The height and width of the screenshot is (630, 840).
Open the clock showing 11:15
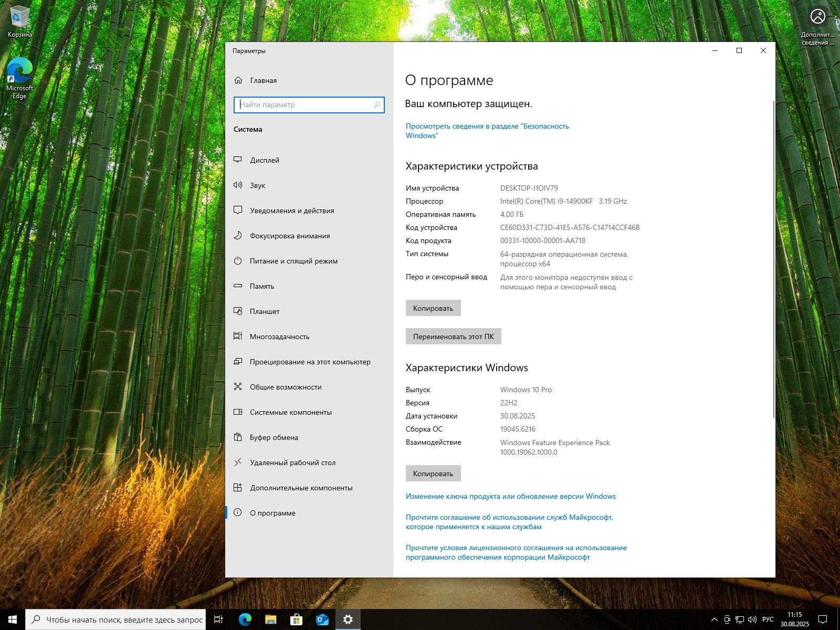(794, 619)
